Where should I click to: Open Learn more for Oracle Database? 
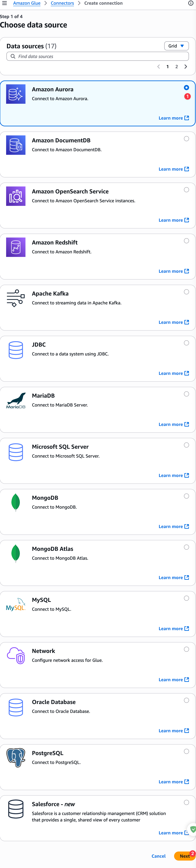(x=174, y=730)
